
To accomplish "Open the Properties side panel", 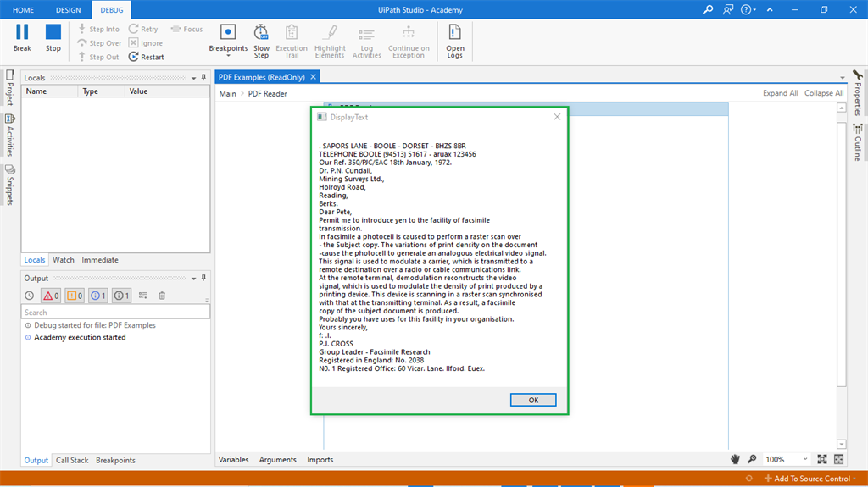I will point(858,92).
